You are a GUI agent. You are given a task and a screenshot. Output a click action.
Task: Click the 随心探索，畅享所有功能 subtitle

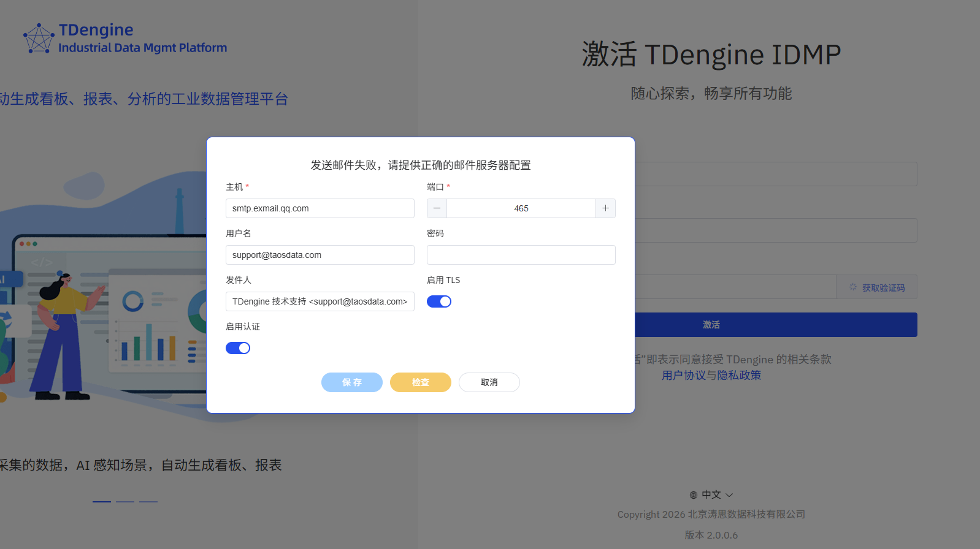pos(711,94)
